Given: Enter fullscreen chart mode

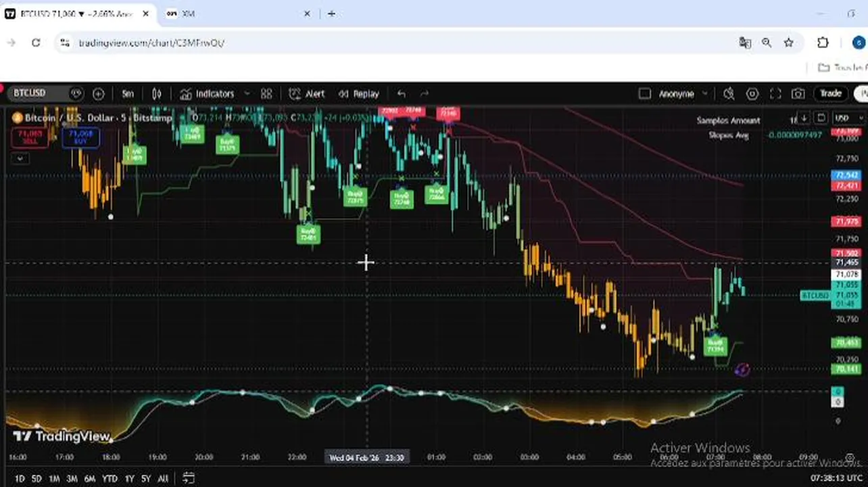Looking at the screenshot, I should tap(775, 94).
